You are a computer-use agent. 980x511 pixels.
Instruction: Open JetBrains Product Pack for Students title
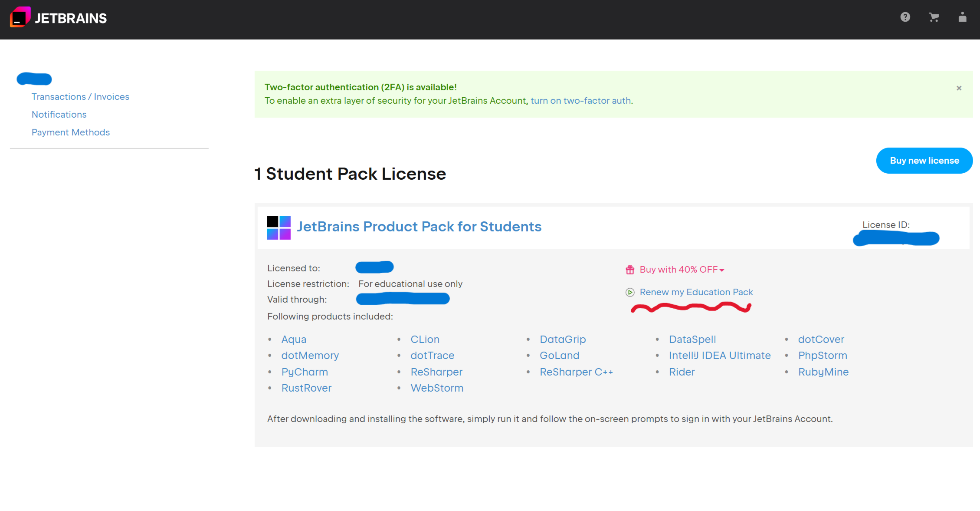(419, 227)
